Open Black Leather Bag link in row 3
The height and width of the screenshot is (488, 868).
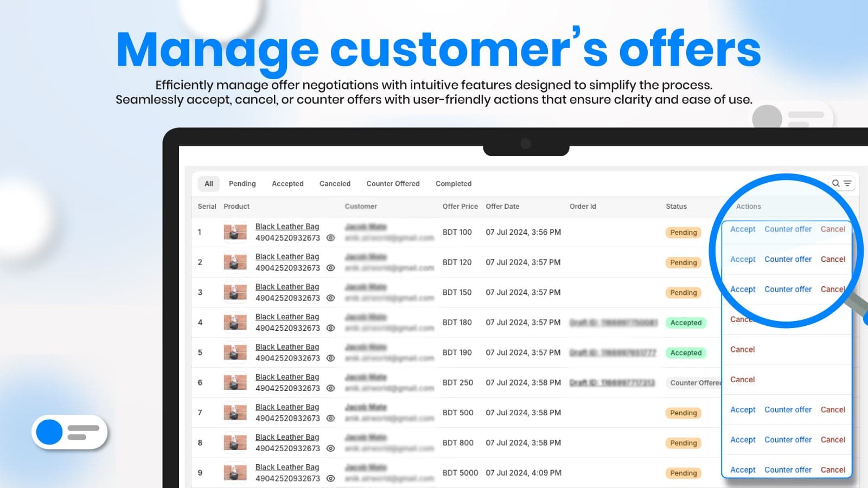pyautogui.click(x=287, y=287)
